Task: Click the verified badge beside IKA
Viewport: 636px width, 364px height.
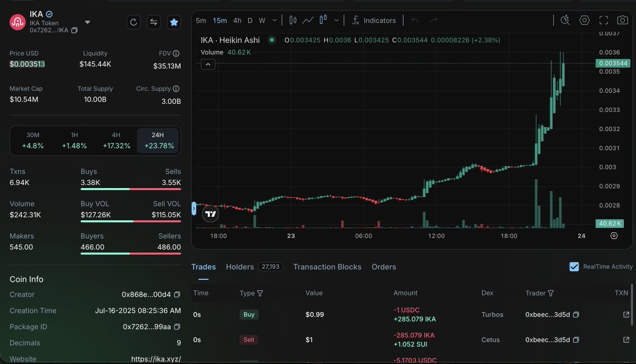Action: [49, 14]
